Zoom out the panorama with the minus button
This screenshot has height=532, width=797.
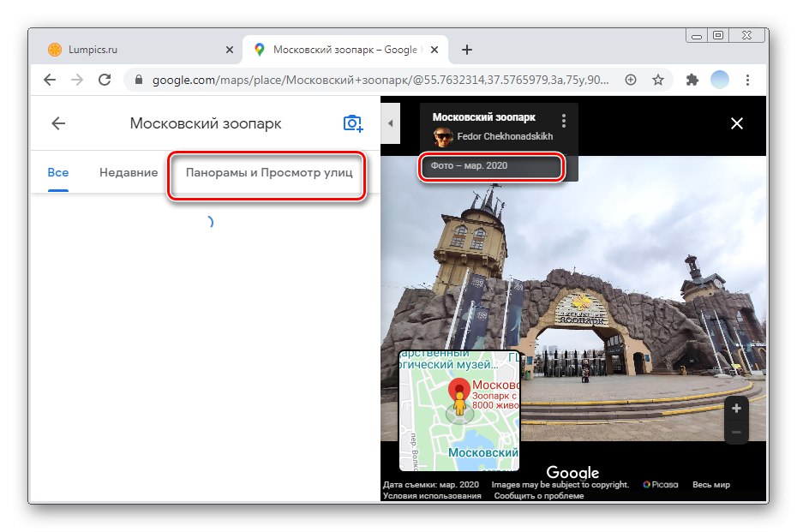coord(736,433)
